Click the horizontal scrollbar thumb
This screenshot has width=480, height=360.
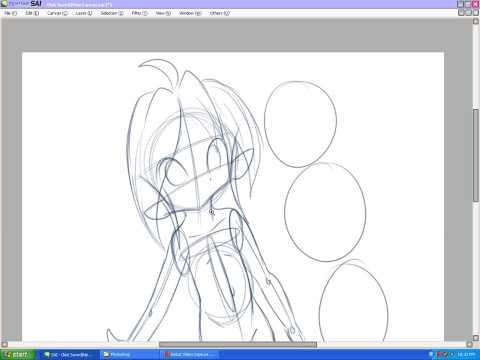[x=238, y=344]
